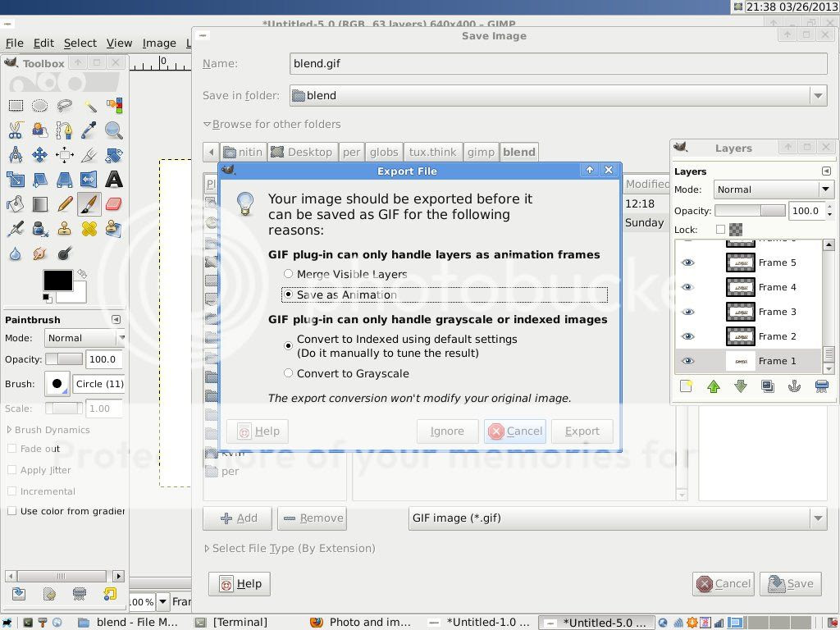Hide the Frame 3 layer

688,312
